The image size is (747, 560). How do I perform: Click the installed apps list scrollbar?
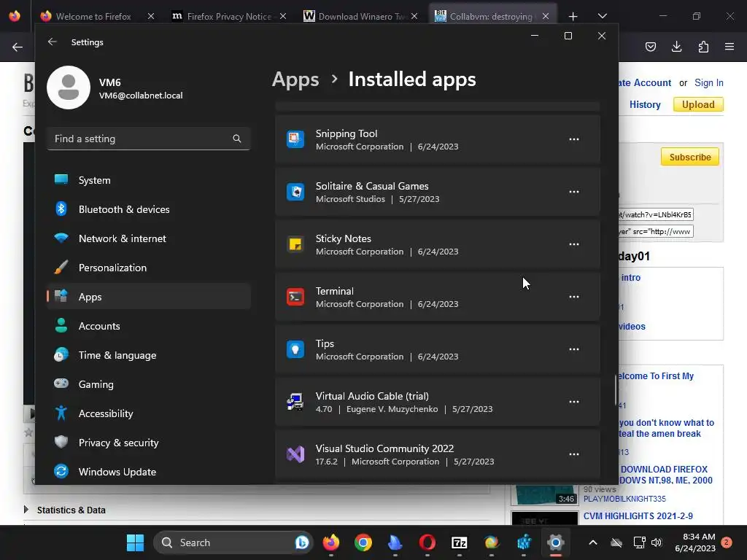[616, 389]
